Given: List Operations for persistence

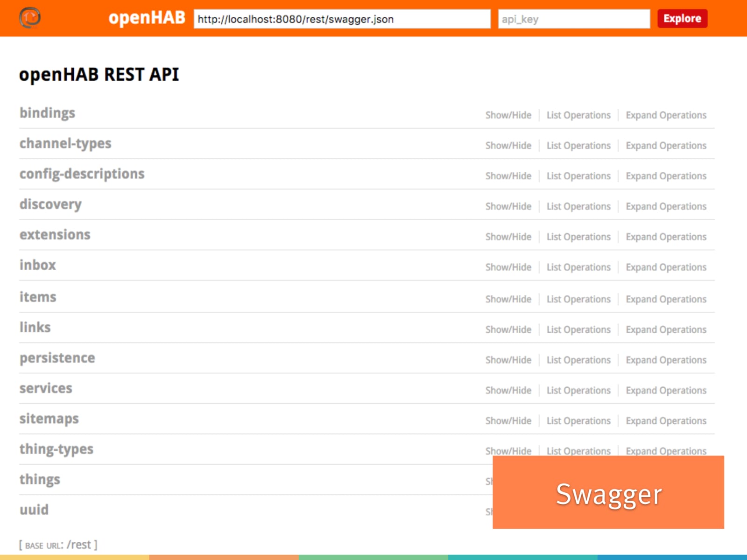Looking at the screenshot, I should pos(578,360).
